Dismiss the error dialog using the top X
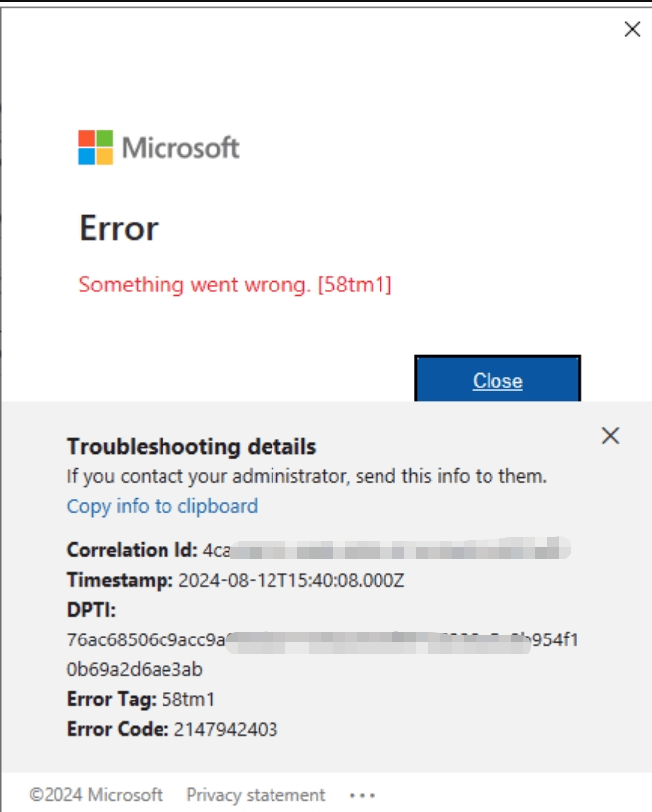This screenshot has height=812, width=652. pos(633,29)
